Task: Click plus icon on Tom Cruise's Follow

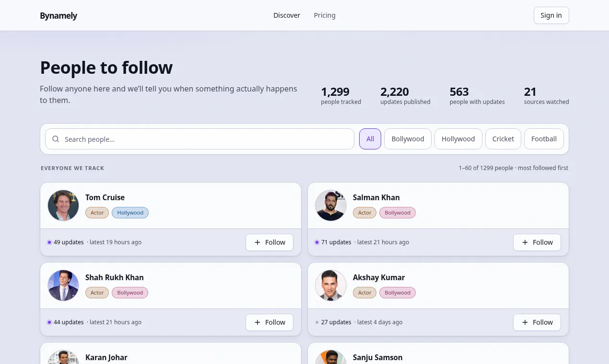Action: click(258, 242)
